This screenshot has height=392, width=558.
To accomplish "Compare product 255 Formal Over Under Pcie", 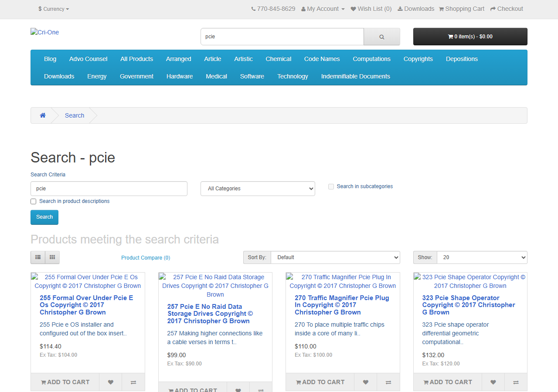I will pyautogui.click(x=133, y=382).
